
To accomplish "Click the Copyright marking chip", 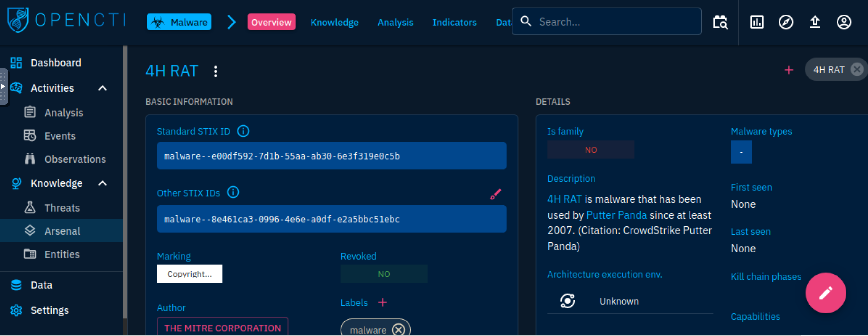I will (x=189, y=274).
